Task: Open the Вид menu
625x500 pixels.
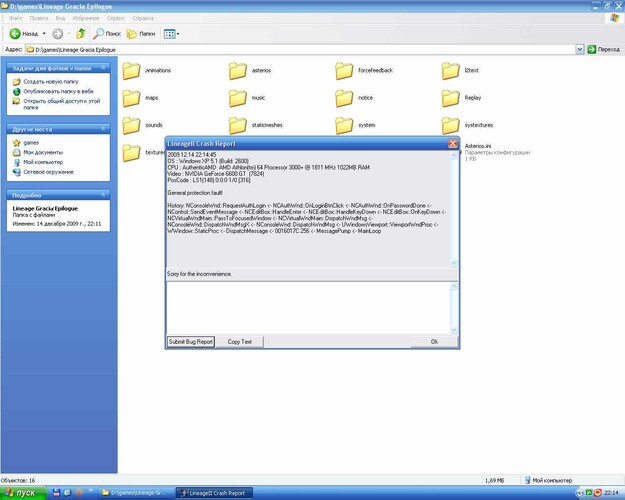Action: coord(60,18)
